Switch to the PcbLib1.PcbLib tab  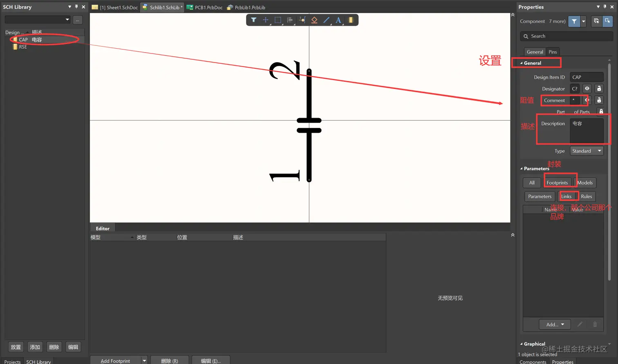(x=246, y=7)
